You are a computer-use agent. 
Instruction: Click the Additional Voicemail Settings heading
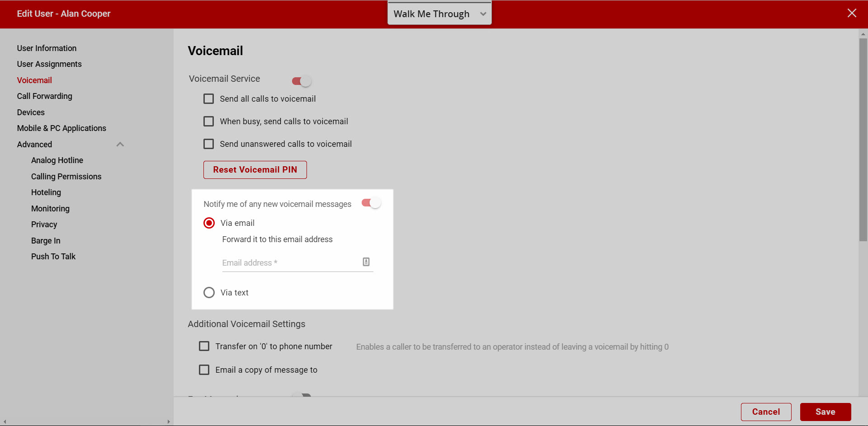pyautogui.click(x=246, y=324)
